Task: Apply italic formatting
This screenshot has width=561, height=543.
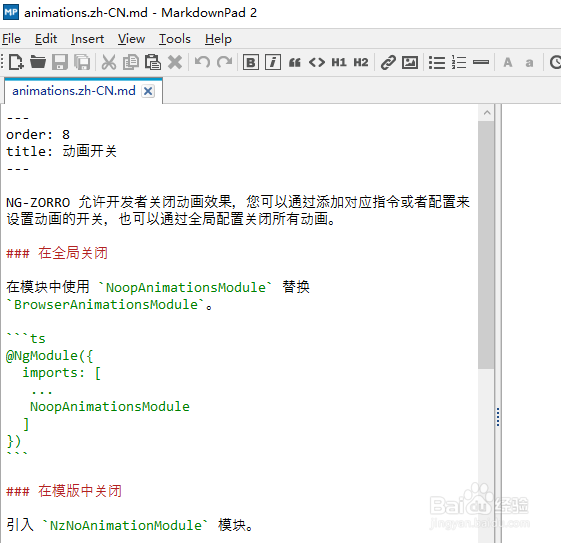Action: coord(273,62)
